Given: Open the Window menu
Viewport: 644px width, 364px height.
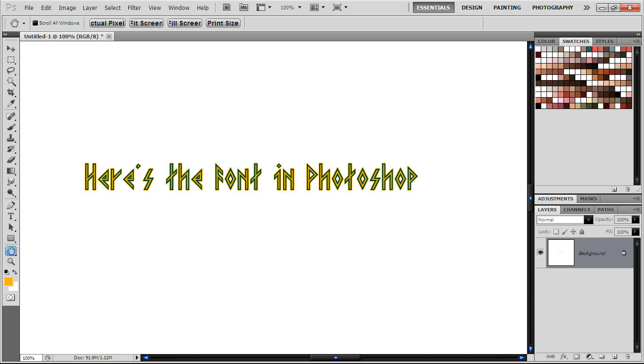Looking at the screenshot, I should [x=179, y=8].
